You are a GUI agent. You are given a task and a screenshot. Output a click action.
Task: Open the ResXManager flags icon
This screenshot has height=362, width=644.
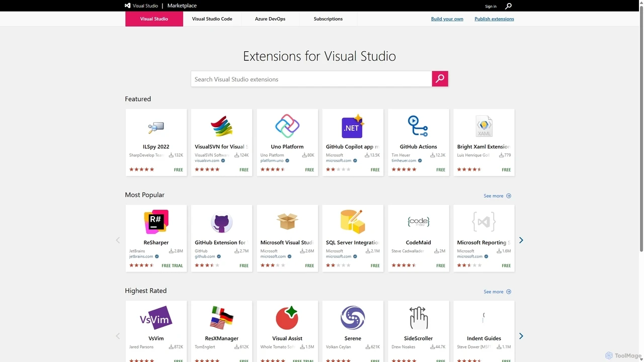tap(221, 318)
